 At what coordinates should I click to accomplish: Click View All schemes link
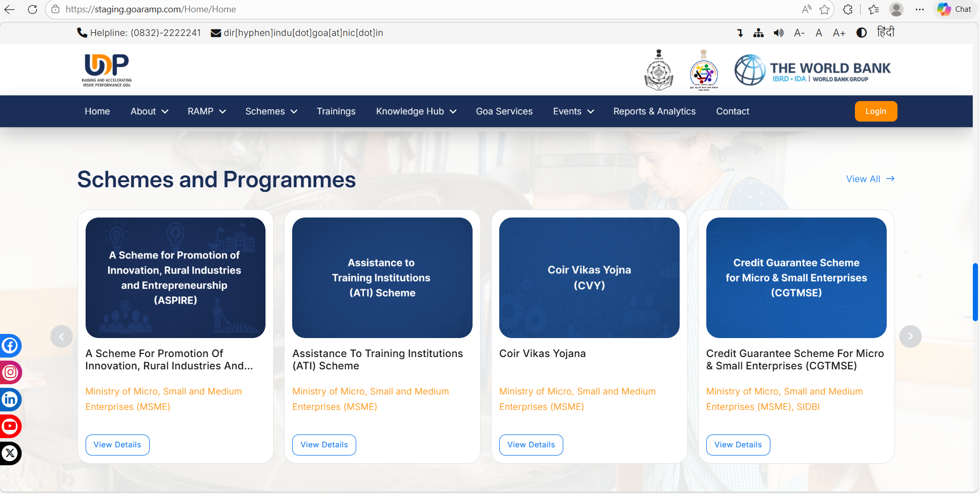[x=870, y=179]
